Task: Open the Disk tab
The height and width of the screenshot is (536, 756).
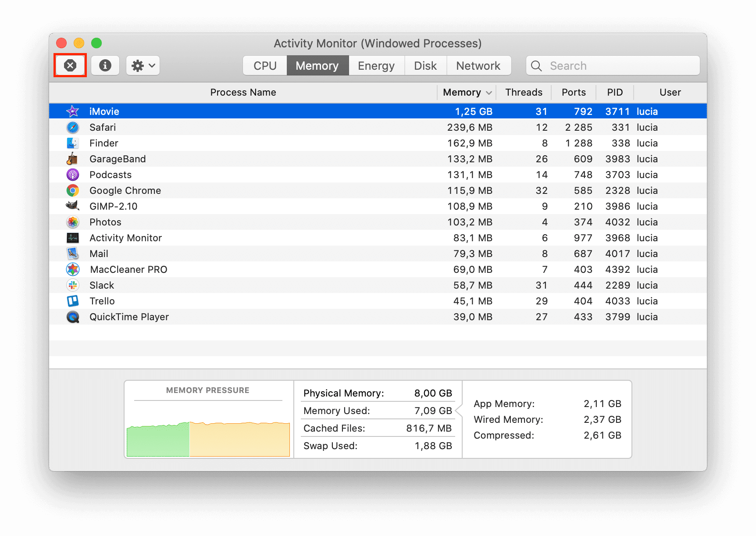Action: pyautogui.click(x=425, y=66)
